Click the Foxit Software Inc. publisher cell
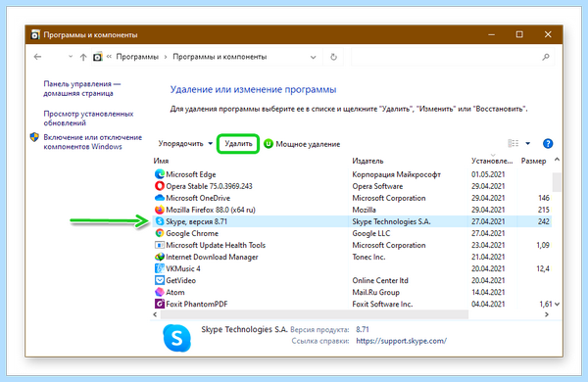588x382 pixels. click(382, 304)
